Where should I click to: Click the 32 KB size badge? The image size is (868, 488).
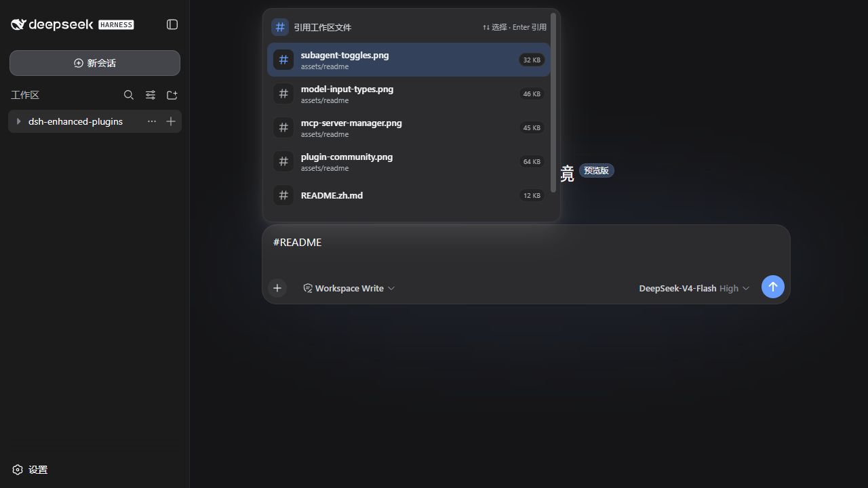(x=532, y=60)
